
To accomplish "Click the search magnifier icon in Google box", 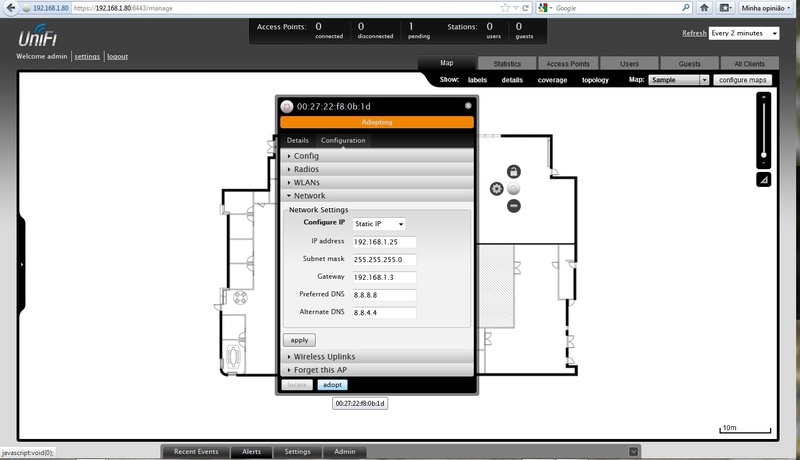I will point(686,8).
